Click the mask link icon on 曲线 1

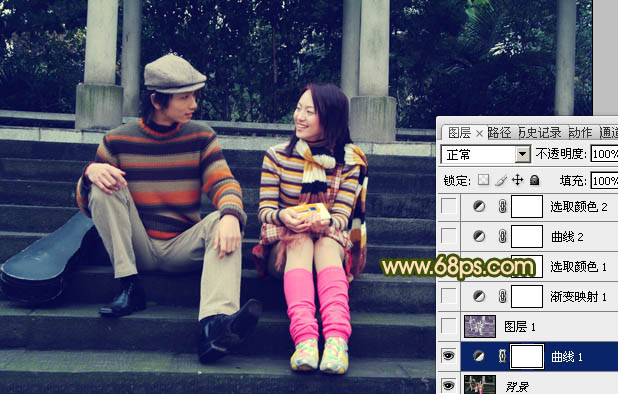(x=503, y=357)
